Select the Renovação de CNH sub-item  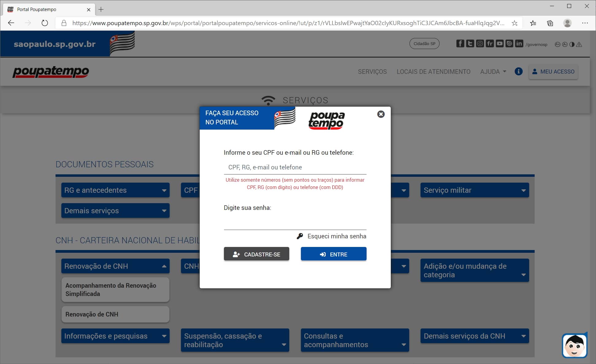pyautogui.click(x=115, y=314)
